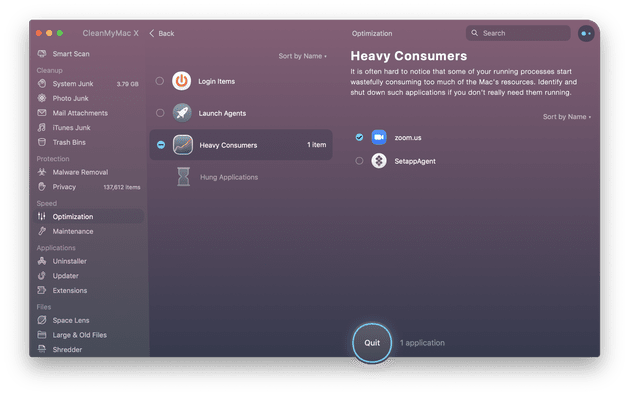Click the Optimization title in header
This screenshot has height=396, width=630.
[x=372, y=33]
